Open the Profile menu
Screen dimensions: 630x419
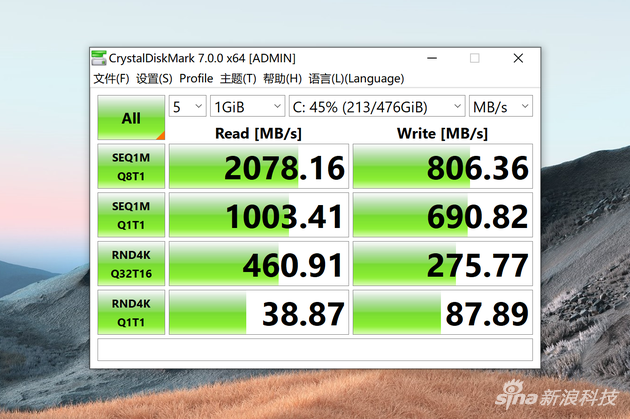[x=196, y=79]
